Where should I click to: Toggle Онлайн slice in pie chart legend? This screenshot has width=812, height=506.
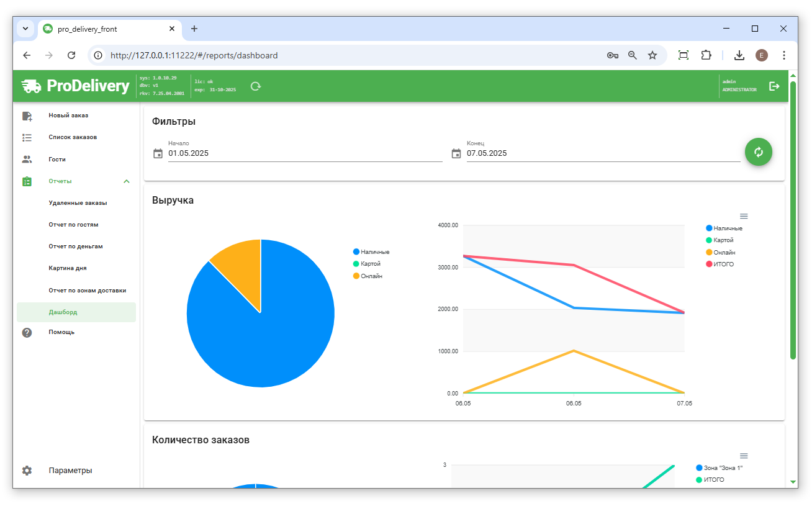[371, 276]
